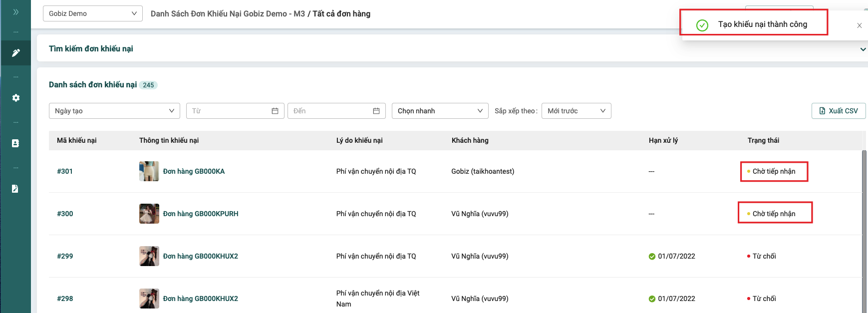Open the contact book sidebar icon
The width and height of the screenshot is (868, 313).
(x=15, y=143)
